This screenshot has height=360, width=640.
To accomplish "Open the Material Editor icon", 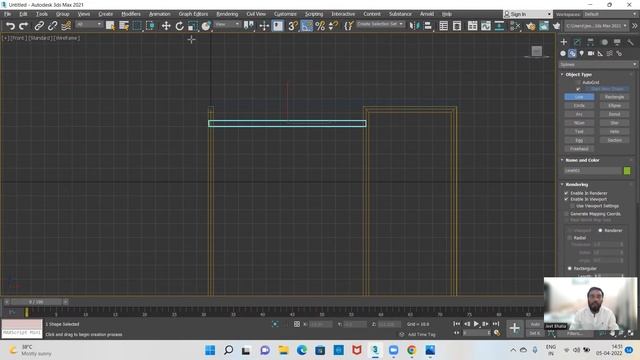I will (x=515, y=26).
